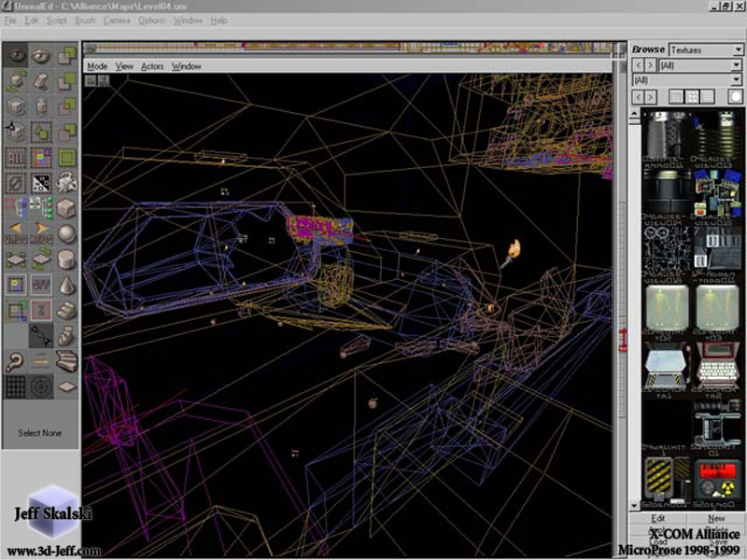Build a spiral staircase brush
This screenshot has height=560, width=747.
click(66, 336)
